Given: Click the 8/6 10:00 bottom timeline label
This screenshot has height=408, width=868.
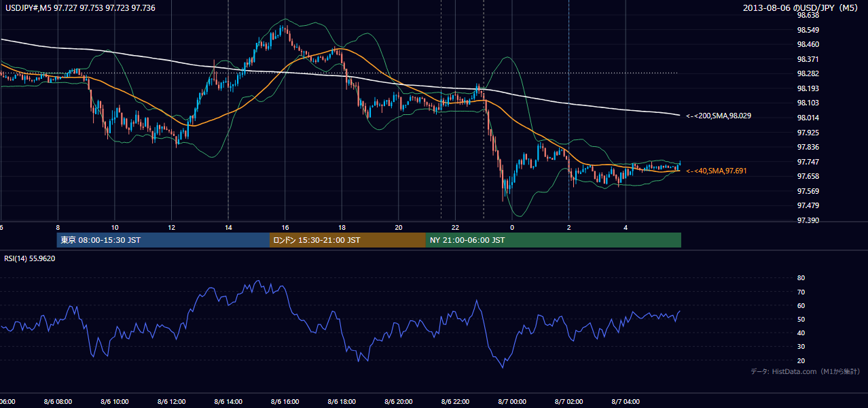Looking at the screenshot, I should coord(115,402).
